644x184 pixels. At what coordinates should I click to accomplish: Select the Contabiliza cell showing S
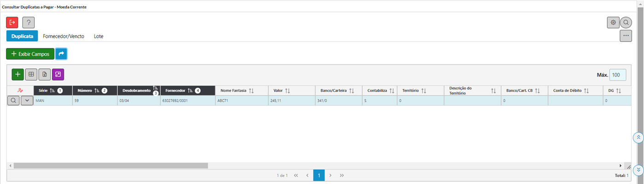coord(379,100)
